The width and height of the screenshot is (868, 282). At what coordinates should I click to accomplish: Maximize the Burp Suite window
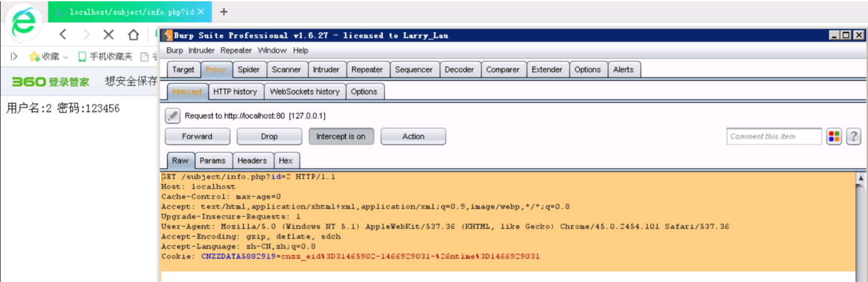coord(846,35)
